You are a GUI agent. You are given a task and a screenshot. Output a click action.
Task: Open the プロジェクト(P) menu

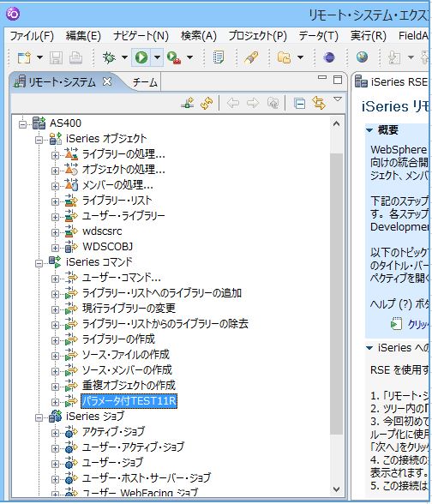point(257,36)
